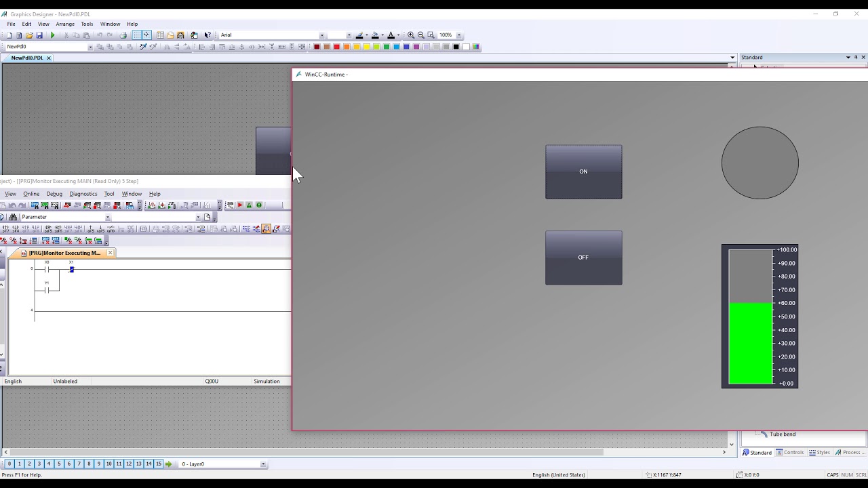The image size is (868, 488).
Task: Click the red run triangle icon in PLC toolbar
Action: (x=239, y=205)
